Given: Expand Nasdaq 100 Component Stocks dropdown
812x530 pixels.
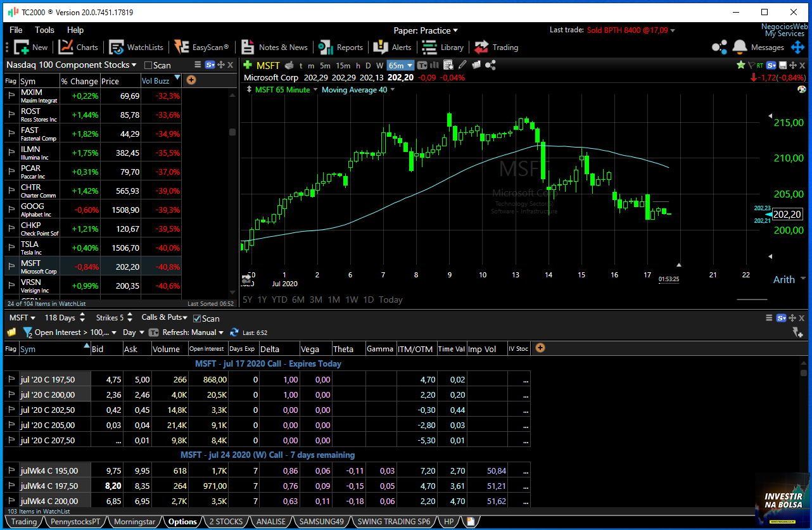Looking at the screenshot, I should pyautogui.click(x=72, y=65).
